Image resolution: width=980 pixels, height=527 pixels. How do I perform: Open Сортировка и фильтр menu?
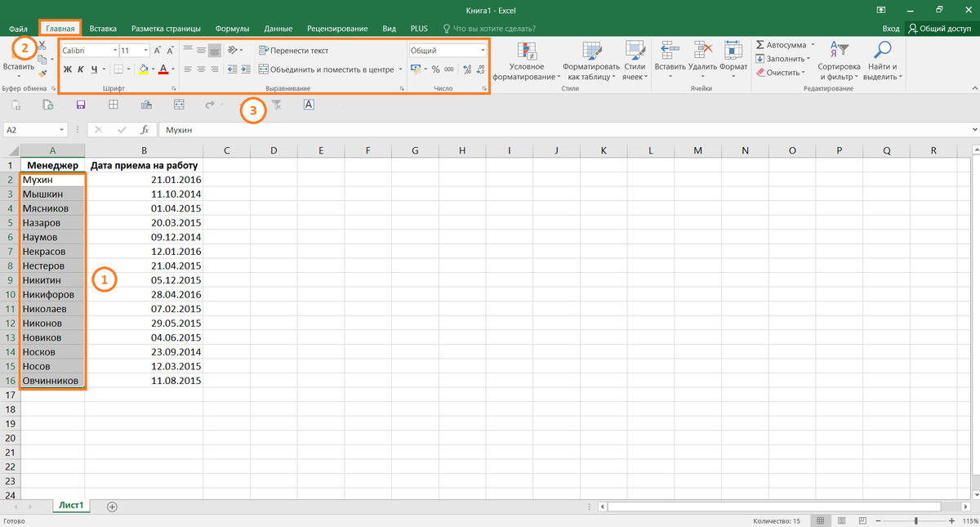pos(839,61)
